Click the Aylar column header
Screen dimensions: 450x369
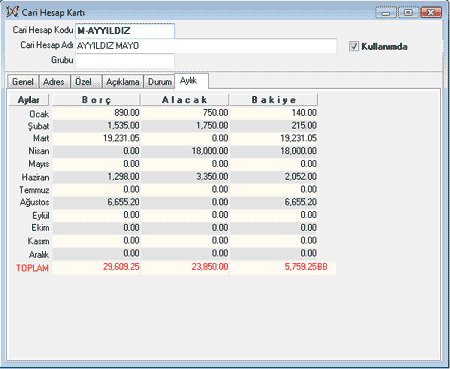coord(29,100)
